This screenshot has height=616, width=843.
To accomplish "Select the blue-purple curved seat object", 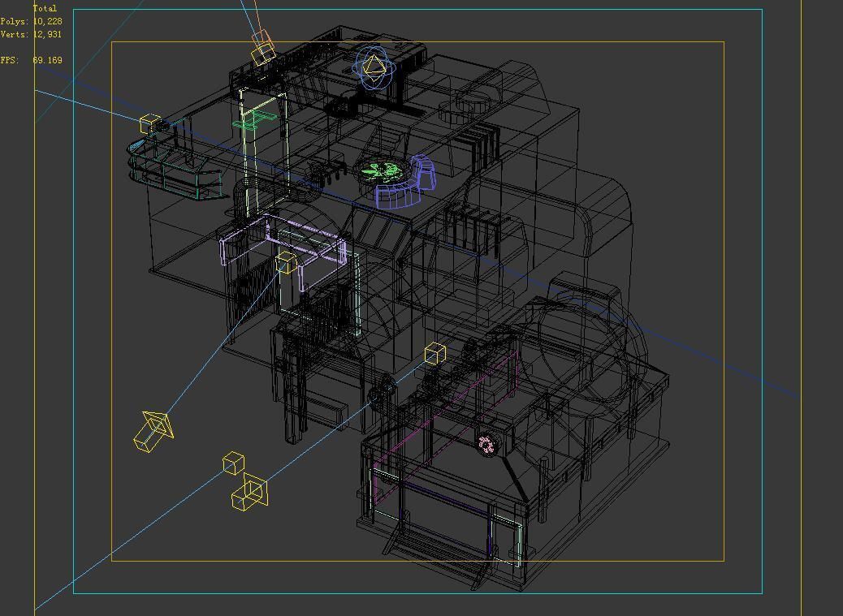I will pyautogui.click(x=406, y=183).
